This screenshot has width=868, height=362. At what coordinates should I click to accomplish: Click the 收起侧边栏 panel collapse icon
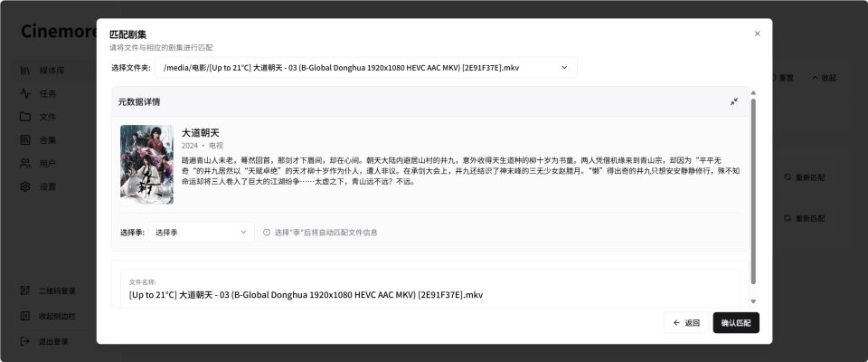25,316
